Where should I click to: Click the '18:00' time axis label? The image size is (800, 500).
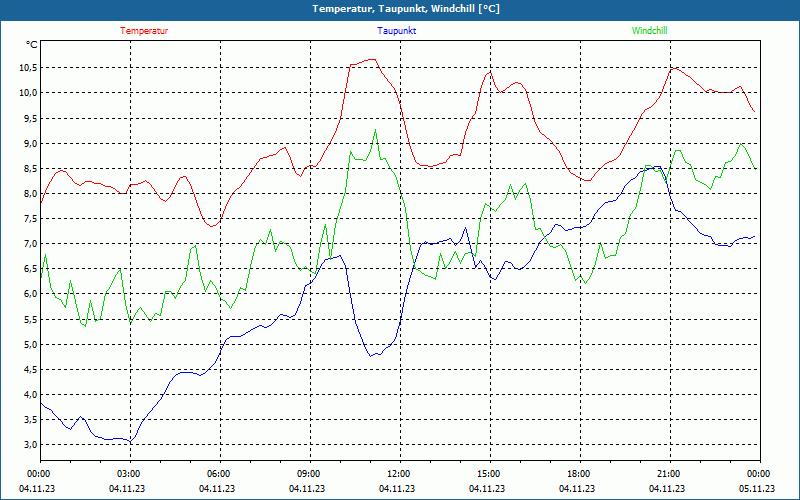point(579,474)
